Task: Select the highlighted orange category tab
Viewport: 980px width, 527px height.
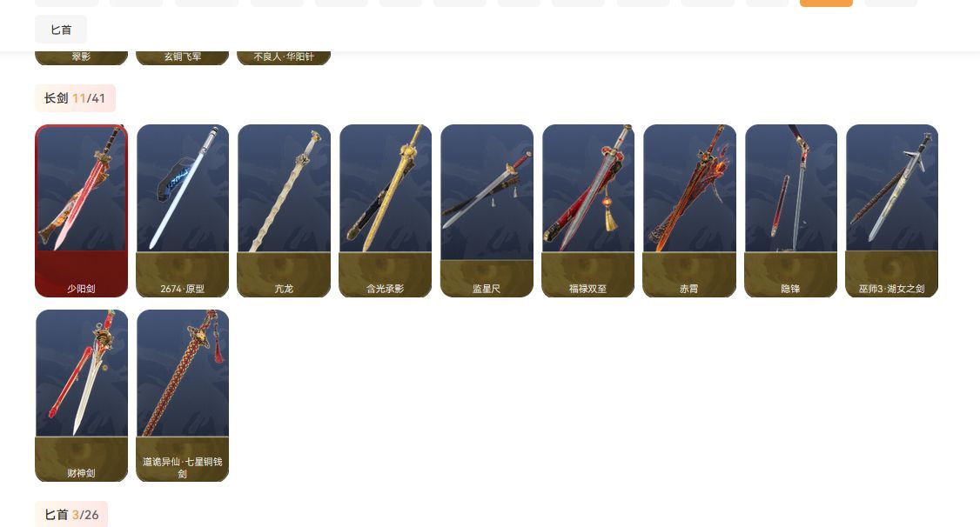Action: (826, 3)
